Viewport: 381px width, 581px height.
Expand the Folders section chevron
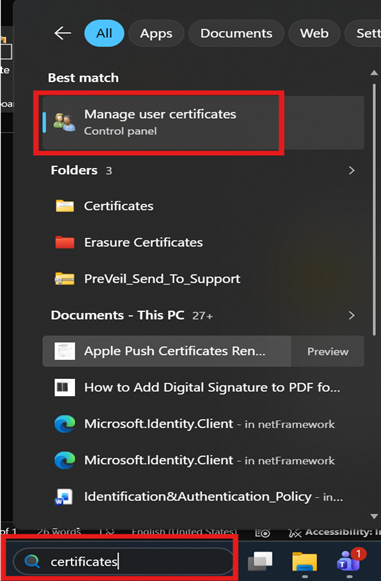click(x=351, y=170)
